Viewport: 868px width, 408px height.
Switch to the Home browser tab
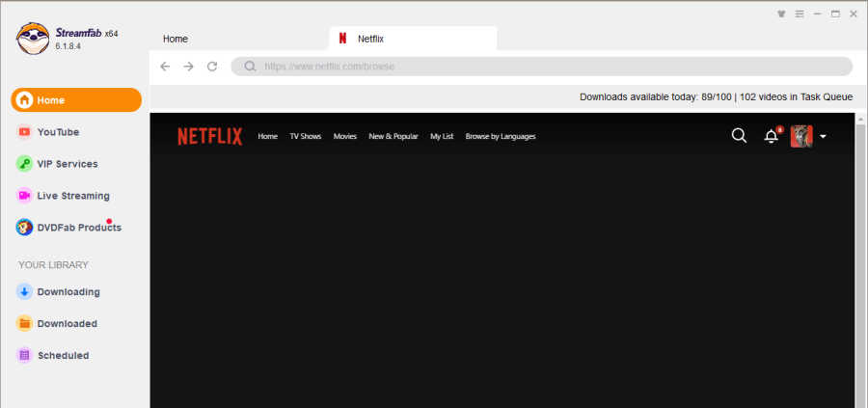point(176,39)
